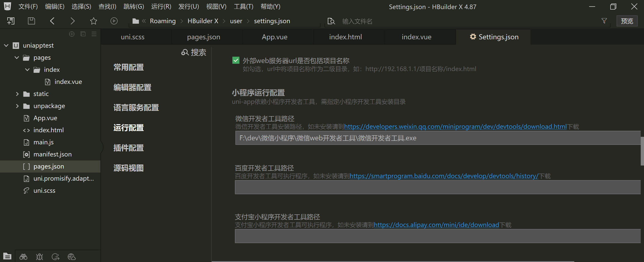Star the current file as favorite

(93, 21)
